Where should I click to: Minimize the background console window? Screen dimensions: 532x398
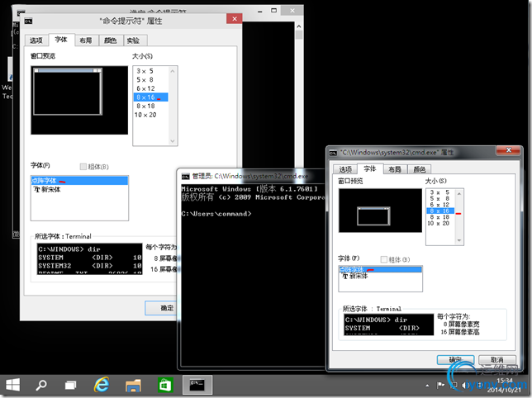coord(260,12)
